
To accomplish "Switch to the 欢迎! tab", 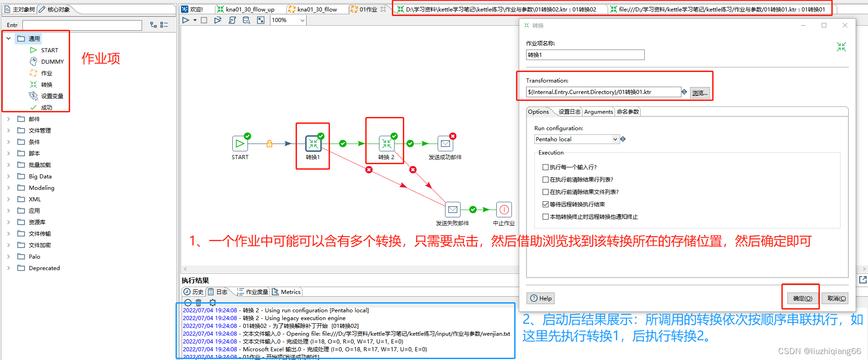I will pyautogui.click(x=192, y=9).
